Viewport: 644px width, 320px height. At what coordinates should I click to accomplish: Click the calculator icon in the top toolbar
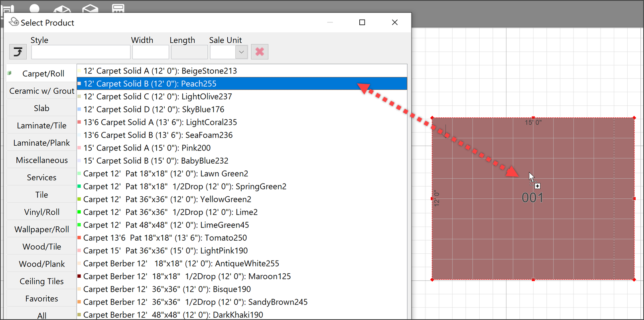(118, 8)
